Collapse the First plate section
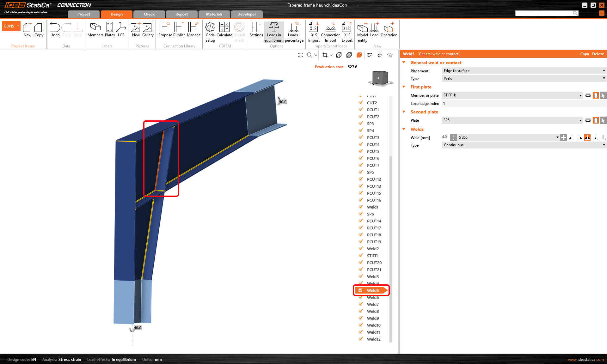607x364 pixels. (404, 87)
